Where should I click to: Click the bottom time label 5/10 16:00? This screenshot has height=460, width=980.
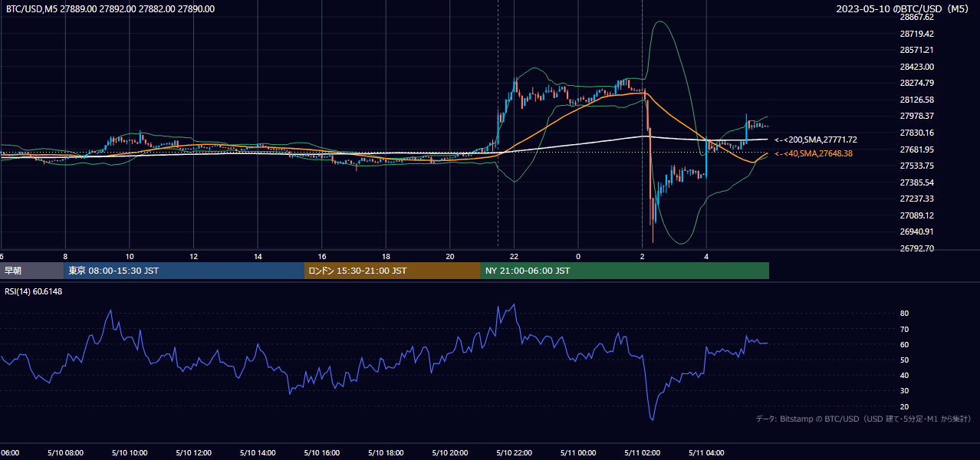[321, 453]
